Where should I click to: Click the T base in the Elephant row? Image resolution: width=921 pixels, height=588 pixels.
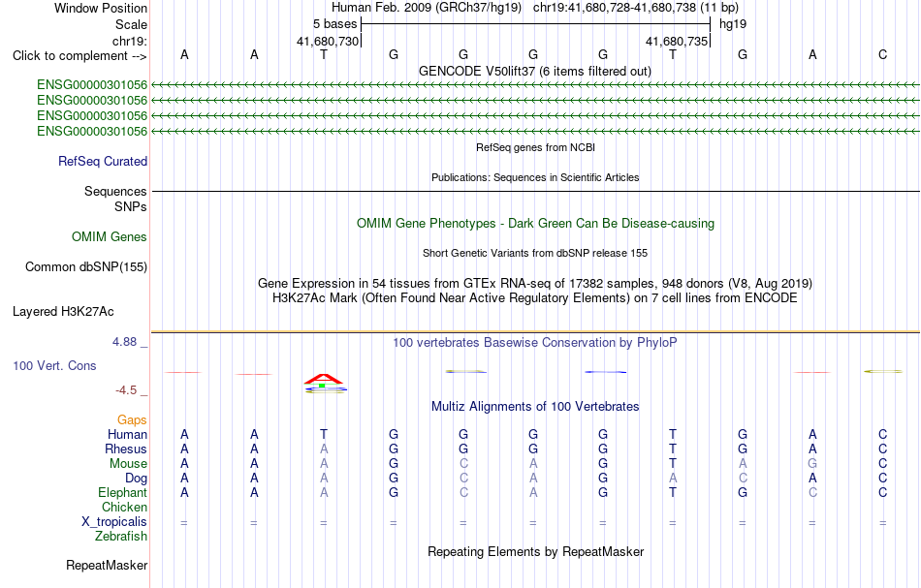click(673, 493)
